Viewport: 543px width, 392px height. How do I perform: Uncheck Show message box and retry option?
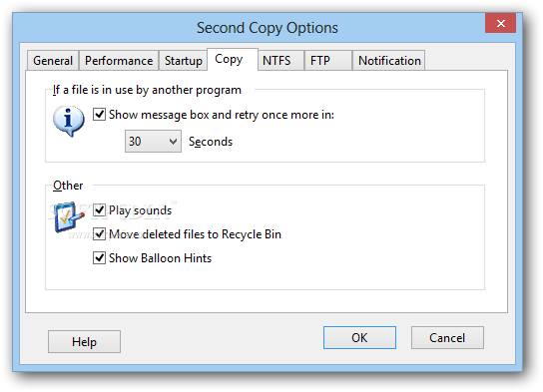tap(100, 114)
